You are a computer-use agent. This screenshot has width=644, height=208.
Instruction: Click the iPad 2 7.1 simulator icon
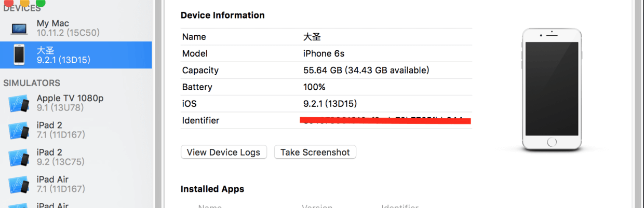(x=19, y=130)
